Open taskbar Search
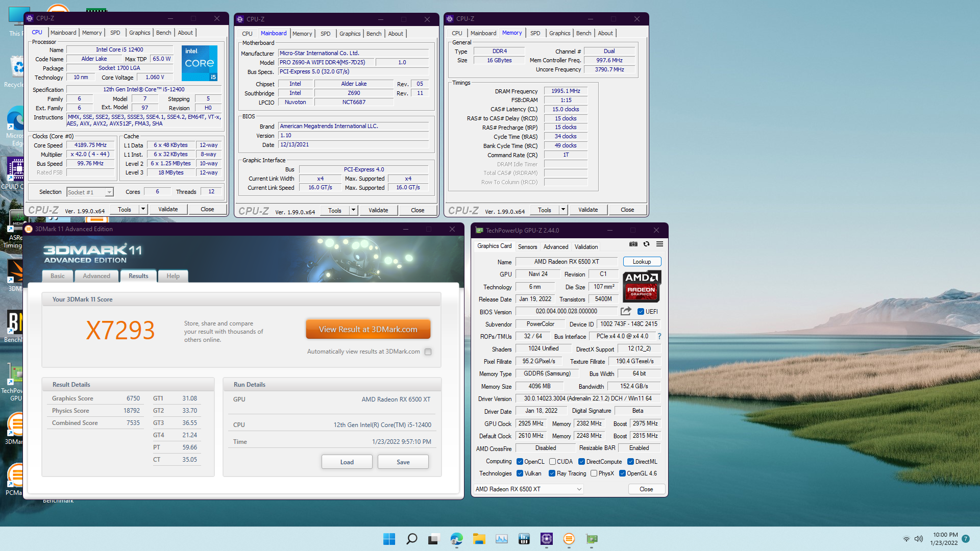Image resolution: width=980 pixels, height=551 pixels. pyautogui.click(x=411, y=539)
